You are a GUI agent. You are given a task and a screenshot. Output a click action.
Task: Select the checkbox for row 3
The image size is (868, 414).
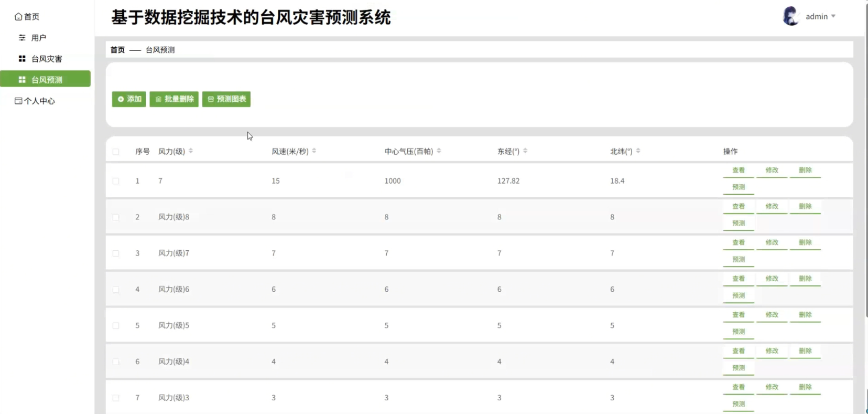pos(116,253)
